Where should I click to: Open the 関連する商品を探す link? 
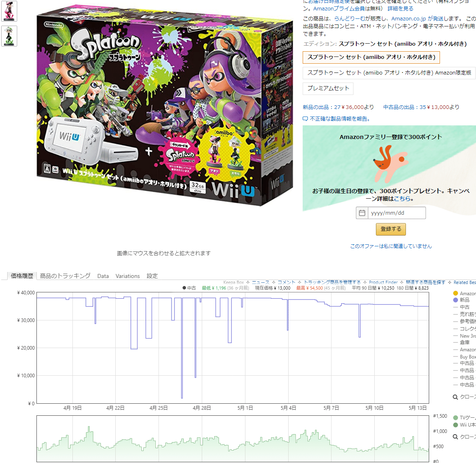[x=426, y=282]
